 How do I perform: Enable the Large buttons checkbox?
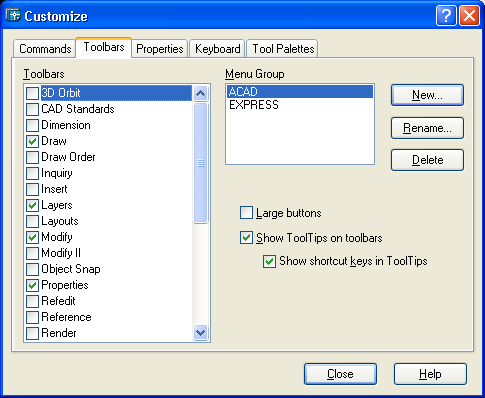pos(246,213)
